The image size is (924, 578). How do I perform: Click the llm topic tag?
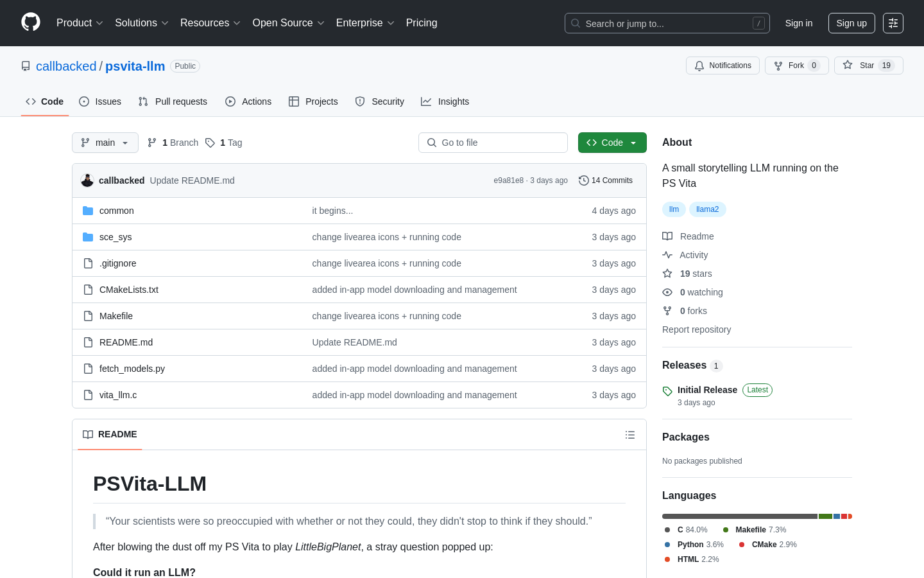674,209
